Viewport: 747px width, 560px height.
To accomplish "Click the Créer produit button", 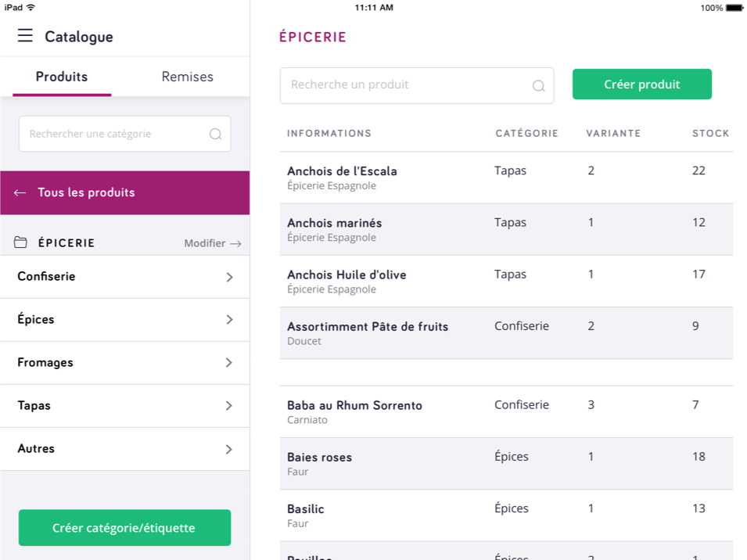I will pos(641,84).
